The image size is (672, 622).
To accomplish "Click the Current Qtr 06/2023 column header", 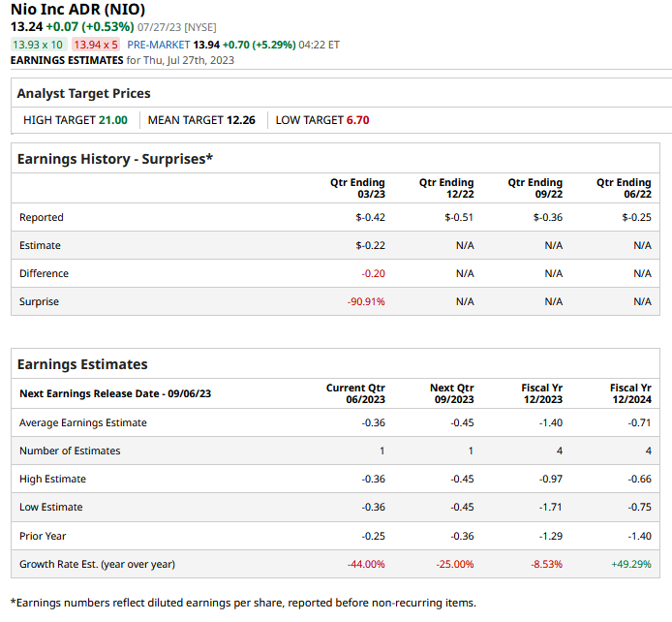I will [x=355, y=393].
